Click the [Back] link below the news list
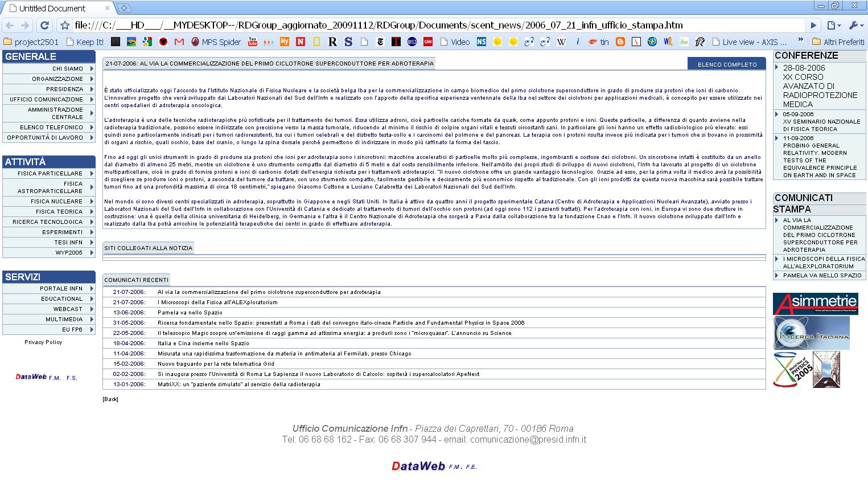Image resolution: width=868 pixels, height=495 pixels. tap(110, 399)
